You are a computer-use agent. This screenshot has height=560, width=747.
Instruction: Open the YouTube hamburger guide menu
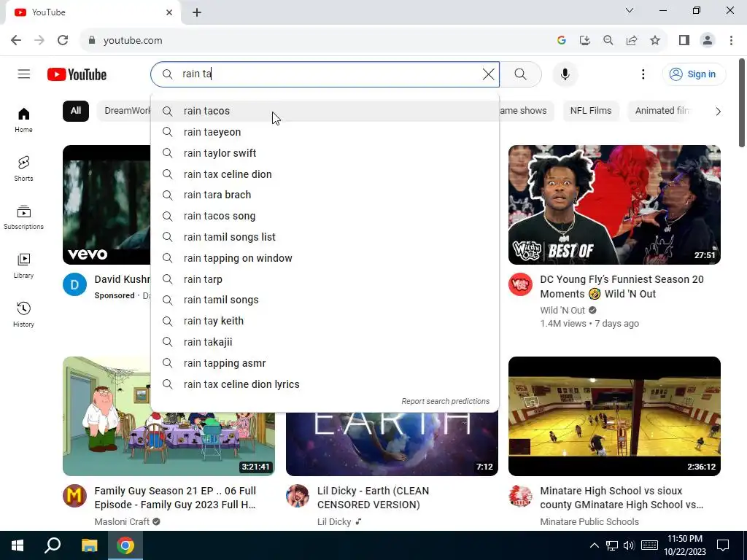pyautogui.click(x=24, y=74)
